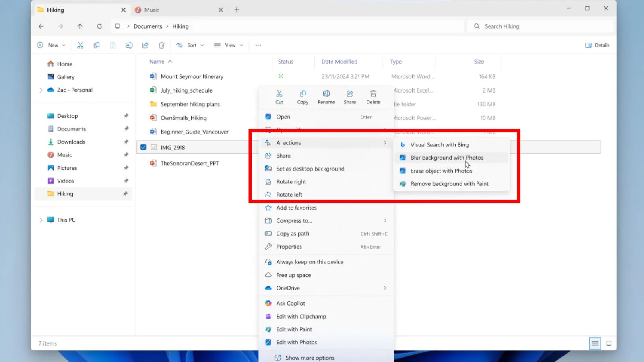The height and width of the screenshot is (362, 644).
Task: Uncheck the IMG_2918 selection checkbox
Action: click(143, 147)
